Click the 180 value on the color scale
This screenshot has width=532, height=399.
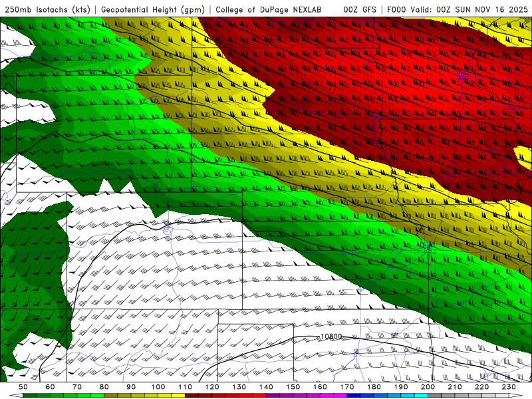coord(374,387)
